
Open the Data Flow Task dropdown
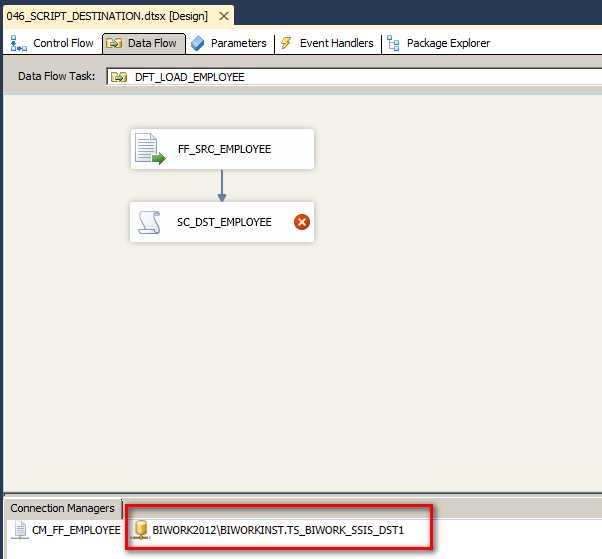point(353,77)
